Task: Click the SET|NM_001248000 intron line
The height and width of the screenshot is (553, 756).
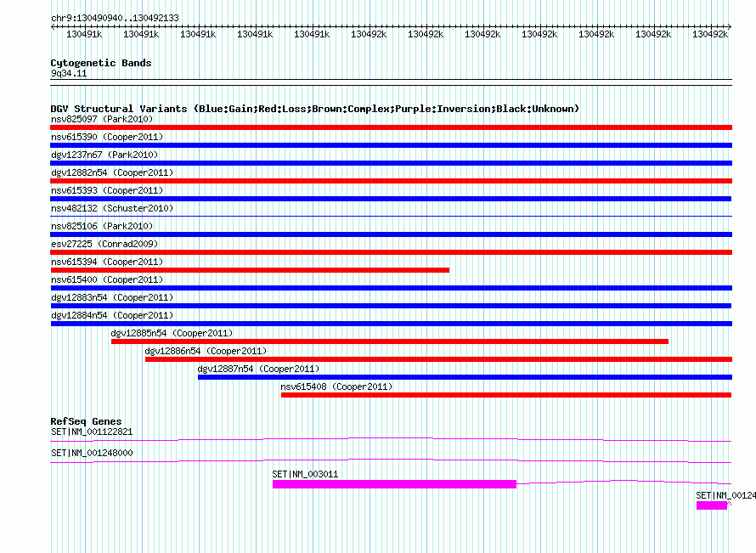Action: (x=391, y=460)
